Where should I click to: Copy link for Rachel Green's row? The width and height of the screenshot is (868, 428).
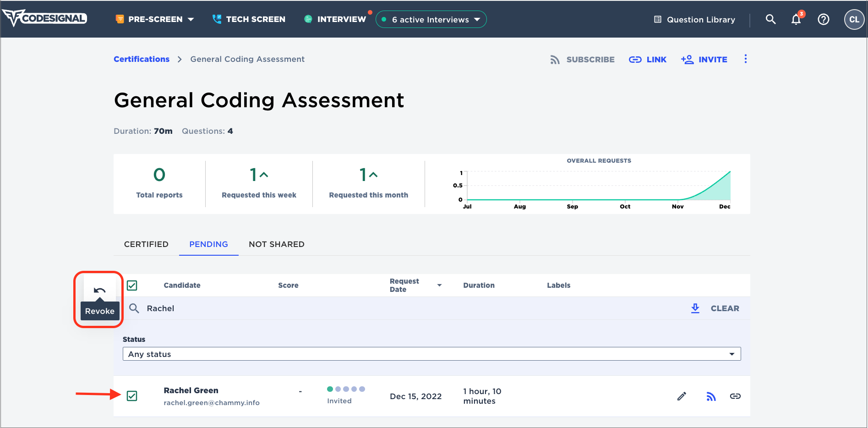coord(735,396)
